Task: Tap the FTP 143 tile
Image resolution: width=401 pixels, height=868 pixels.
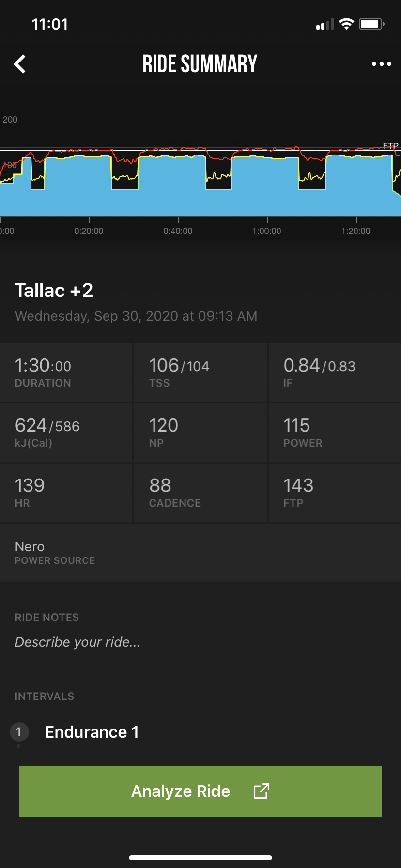Action: tap(334, 493)
